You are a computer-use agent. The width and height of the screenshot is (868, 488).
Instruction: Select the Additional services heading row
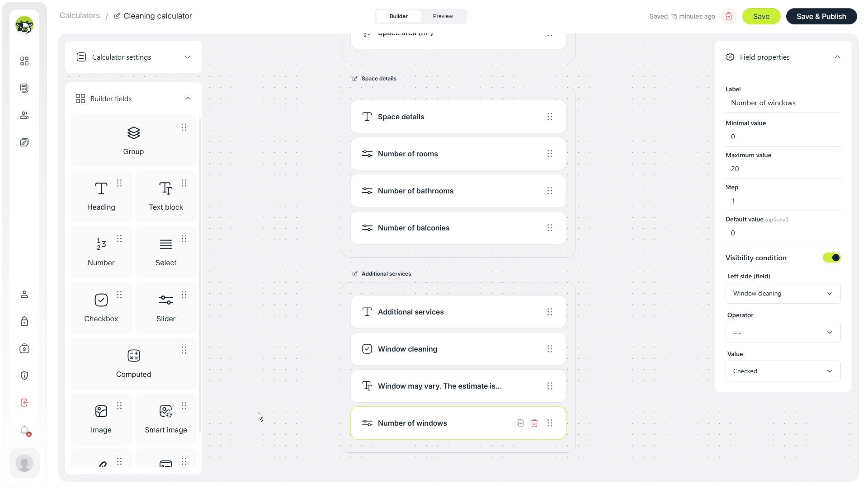pos(458,312)
